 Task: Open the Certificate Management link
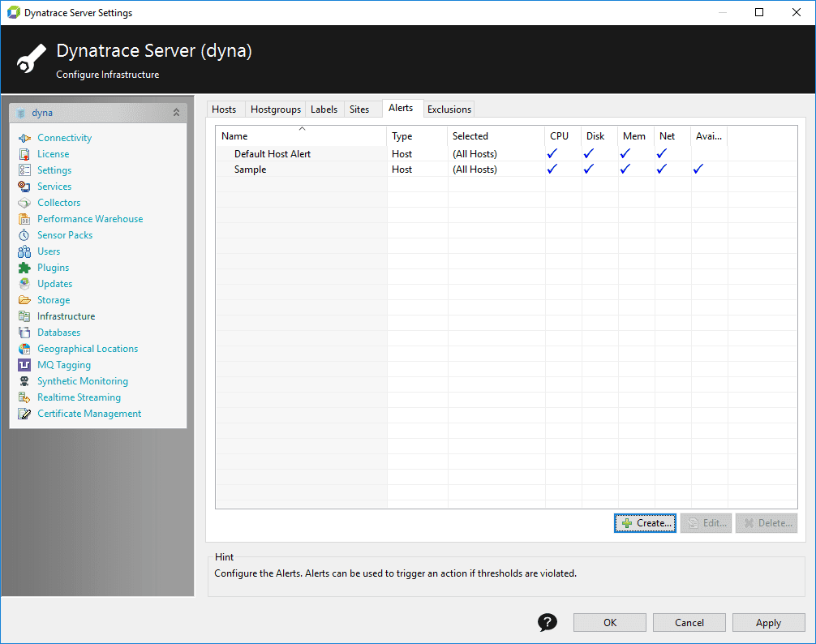(x=89, y=414)
